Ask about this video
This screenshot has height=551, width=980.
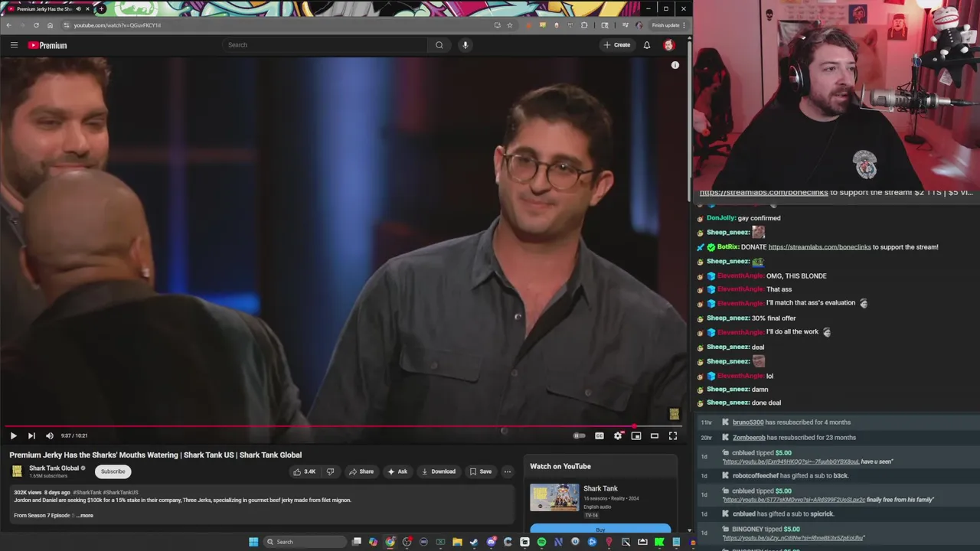tap(397, 471)
